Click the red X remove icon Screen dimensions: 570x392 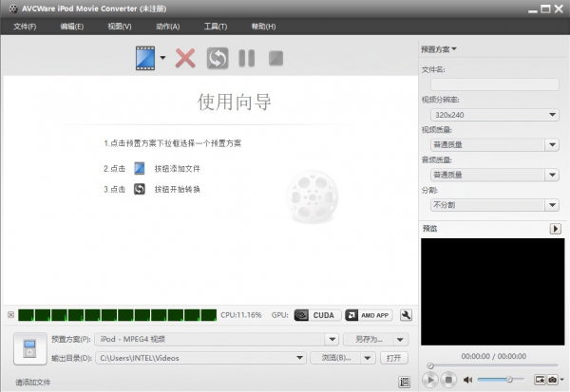(185, 58)
